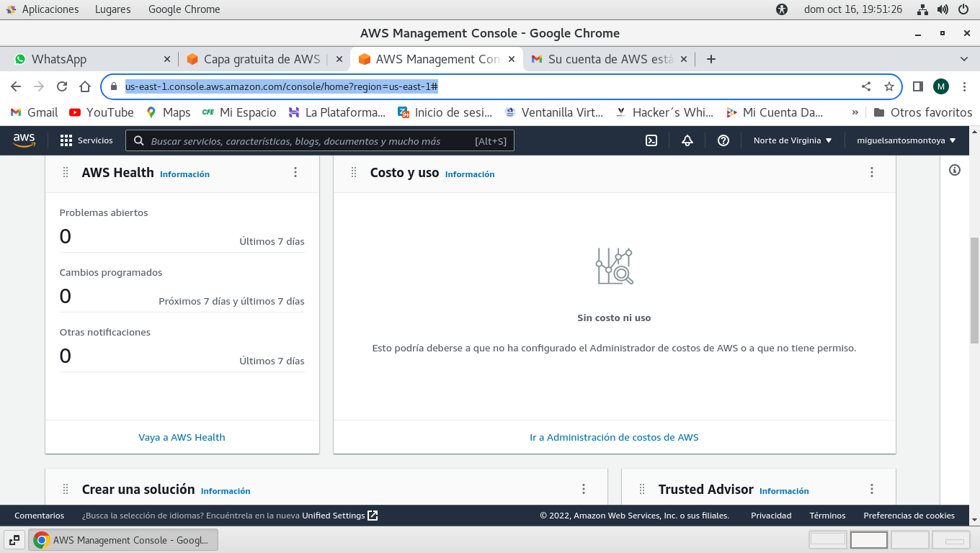Image resolution: width=980 pixels, height=553 pixels.
Task: Expand the Norte de Virginia region dropdown
Action: (793, 140)
